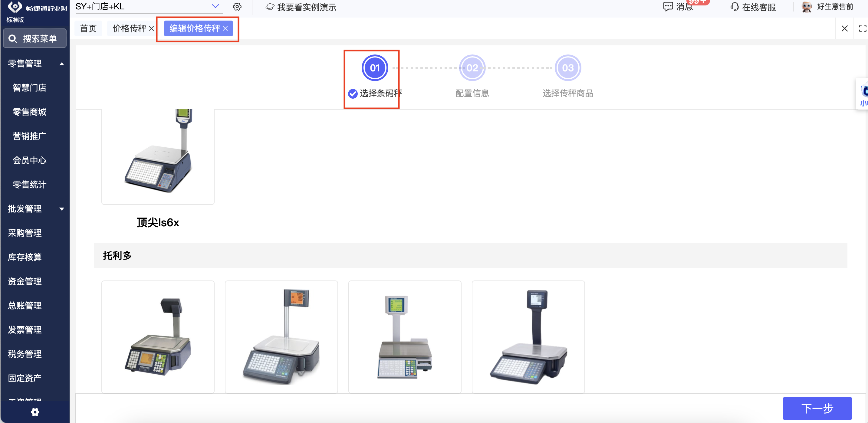Click 我要看实例演示 link

(x=307, y=7)
